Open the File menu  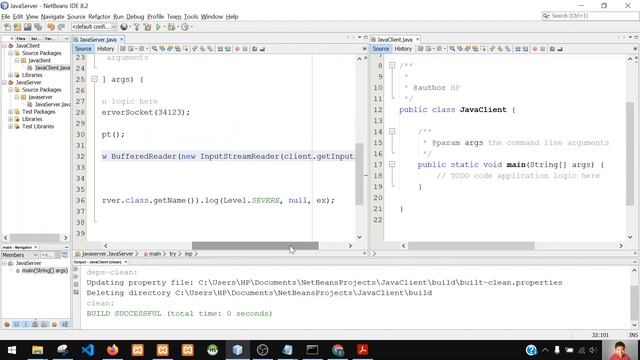[x=6, y=17]
